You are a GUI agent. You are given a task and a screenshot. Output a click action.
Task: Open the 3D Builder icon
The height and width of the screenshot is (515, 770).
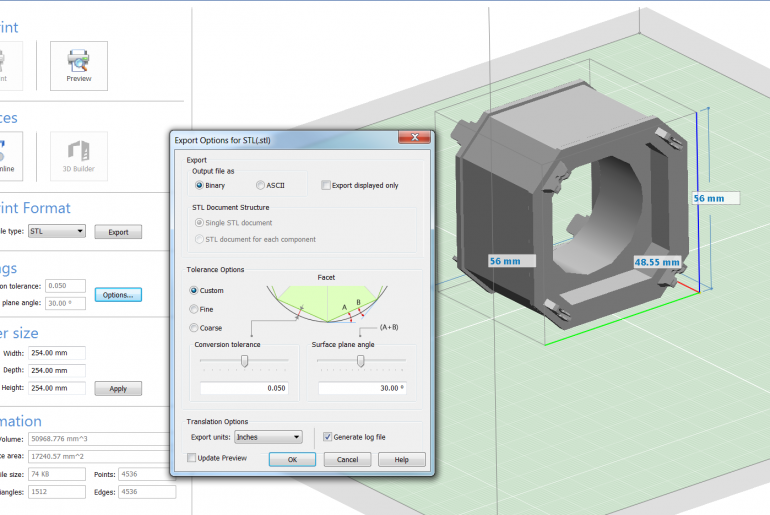pyautogui.click(x=79, y=152)
